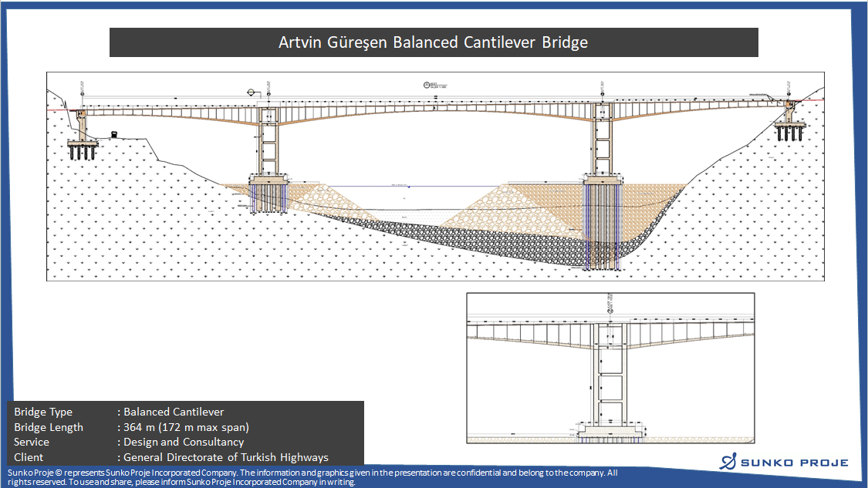Image resolution: width=868 pixels, height=488 pixels.
Task: Click the Sunko Proje logo emblem
Action: tap(728, 462)
